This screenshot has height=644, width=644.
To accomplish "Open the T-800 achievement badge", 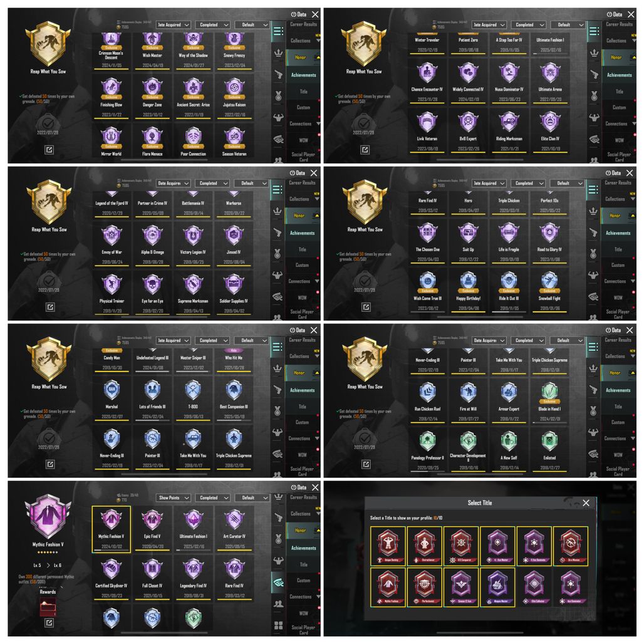I will 193,398.
